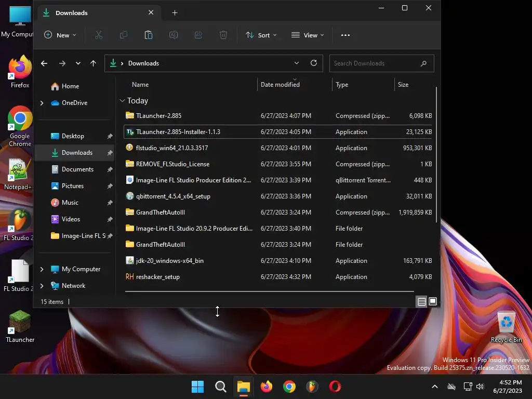
Task: Select REMOVE_FLStudio_License zip
Action: tap(278, 164)
